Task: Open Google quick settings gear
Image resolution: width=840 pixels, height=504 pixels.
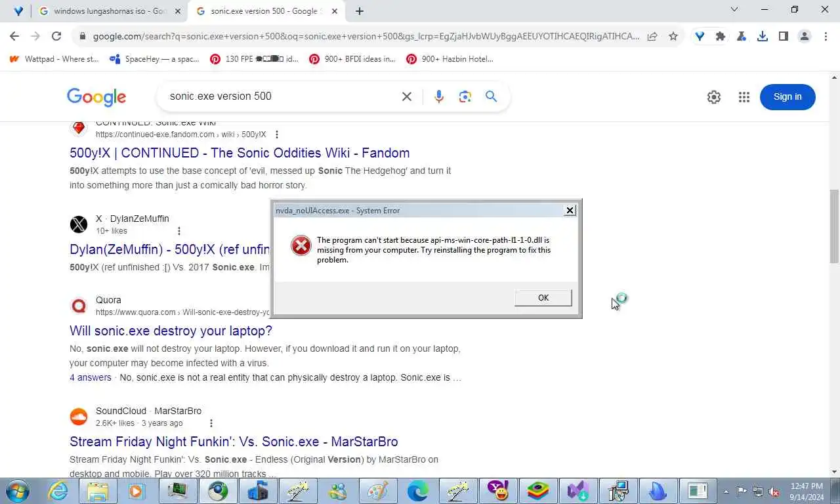Action: (x=714, y=97)
